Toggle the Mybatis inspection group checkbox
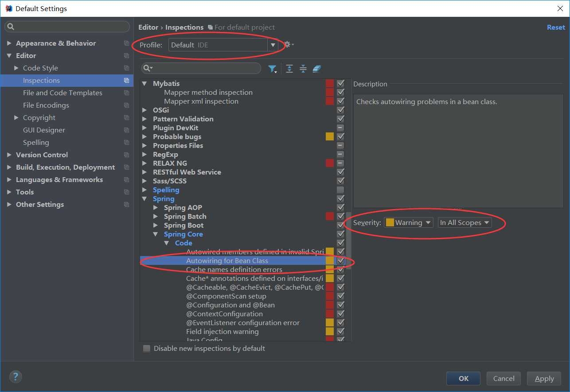 [340, 83]
